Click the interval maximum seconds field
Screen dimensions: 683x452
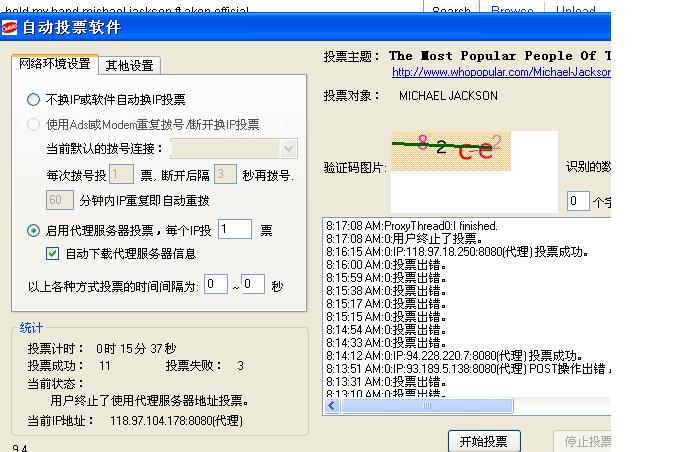click(x=253, y=284)
